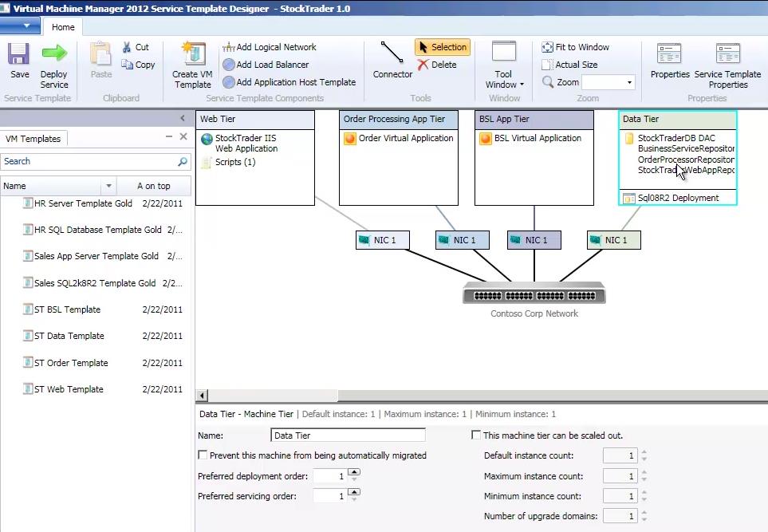Click the search magnifier icon
768x532 pixels.
183,161
